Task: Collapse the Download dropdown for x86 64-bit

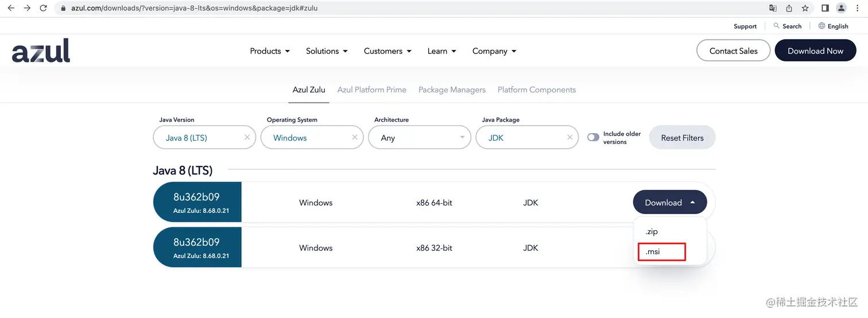Action: (x=670, y=203)
